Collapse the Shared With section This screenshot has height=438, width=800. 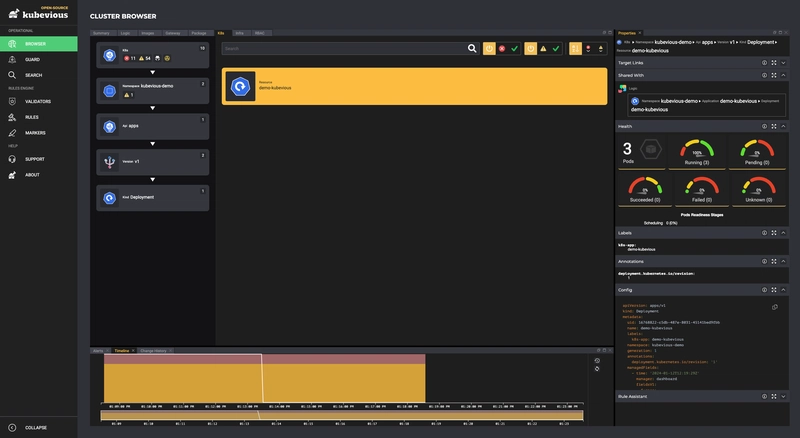pyautogui.click(x=784, y=75)
